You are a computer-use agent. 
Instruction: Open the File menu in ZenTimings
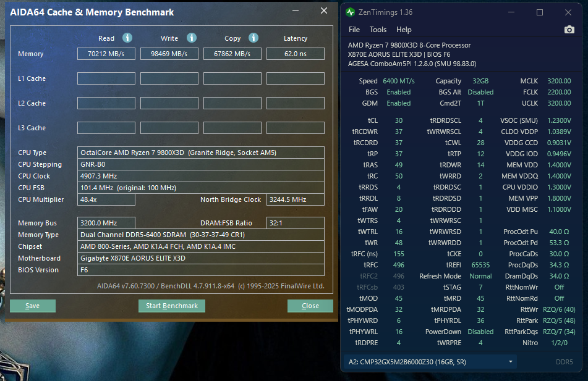tap(354, 30)
